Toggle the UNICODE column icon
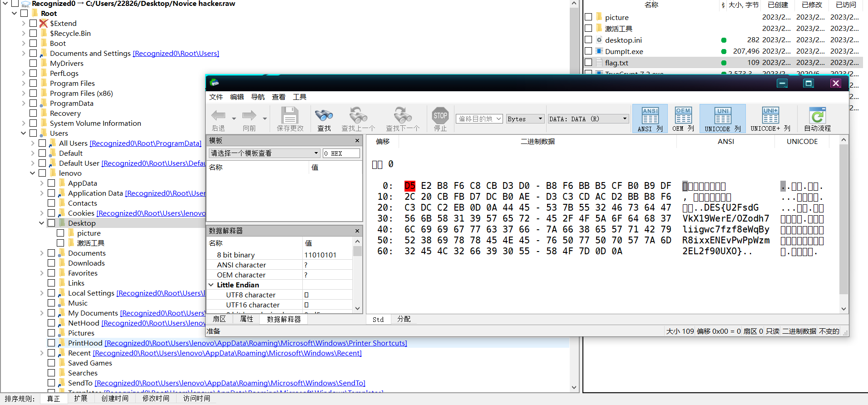Screen dimensions: 868x405 (723, 116)
